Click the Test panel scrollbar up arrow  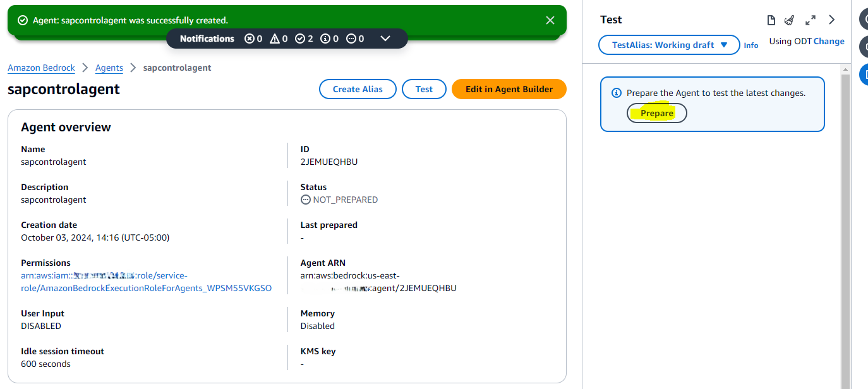coord(845,68)
